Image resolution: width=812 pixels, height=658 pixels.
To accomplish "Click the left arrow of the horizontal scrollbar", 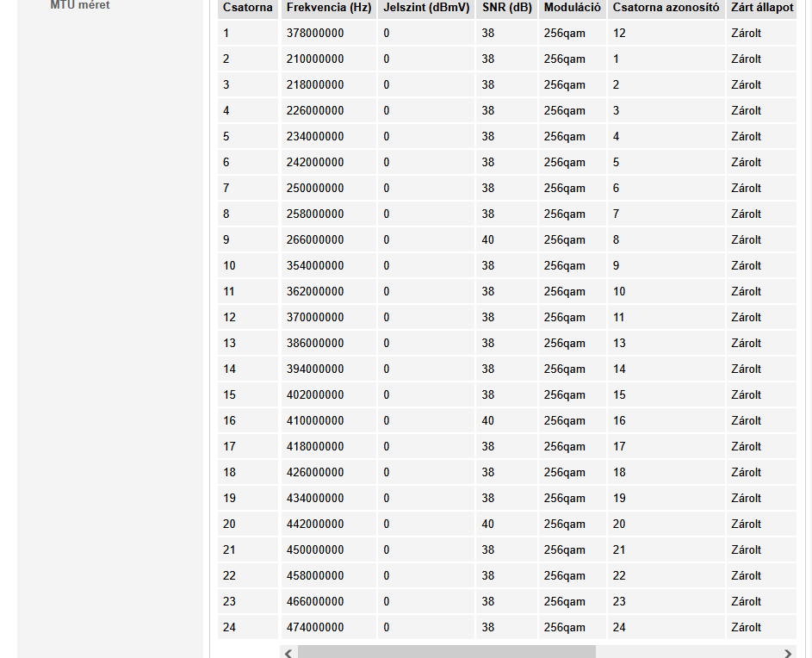I will (x=288, y=653).
